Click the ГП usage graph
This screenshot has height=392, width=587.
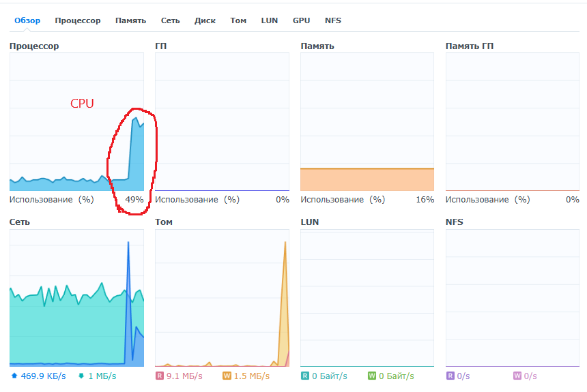[x=222, y=122]
